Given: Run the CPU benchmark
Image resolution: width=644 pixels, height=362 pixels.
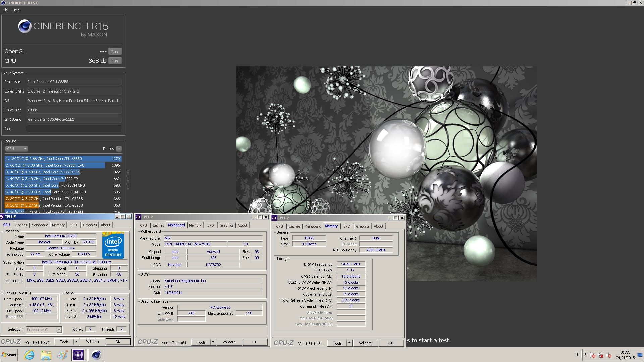Looking at the screenshot, I should (115, 61).
